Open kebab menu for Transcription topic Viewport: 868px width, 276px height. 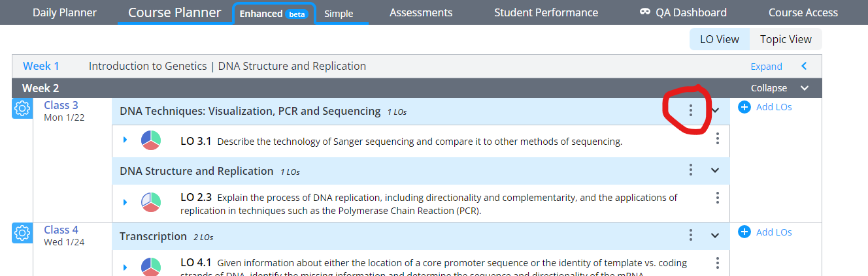tap(690, 235)
